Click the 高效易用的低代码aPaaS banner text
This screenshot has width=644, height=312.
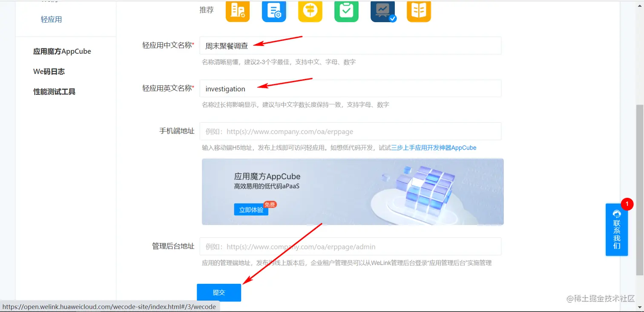click(x=267, y=186)
